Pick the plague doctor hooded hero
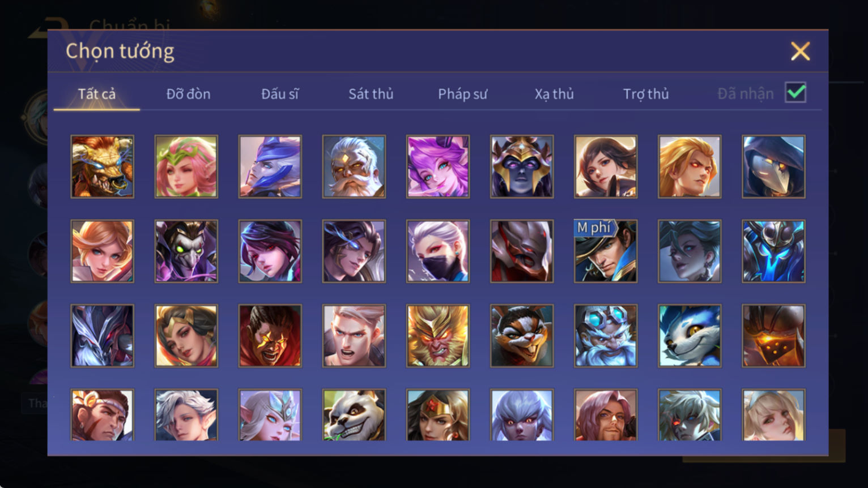The width and height of the screenshot is (868, 488). [x=773, y=166]
